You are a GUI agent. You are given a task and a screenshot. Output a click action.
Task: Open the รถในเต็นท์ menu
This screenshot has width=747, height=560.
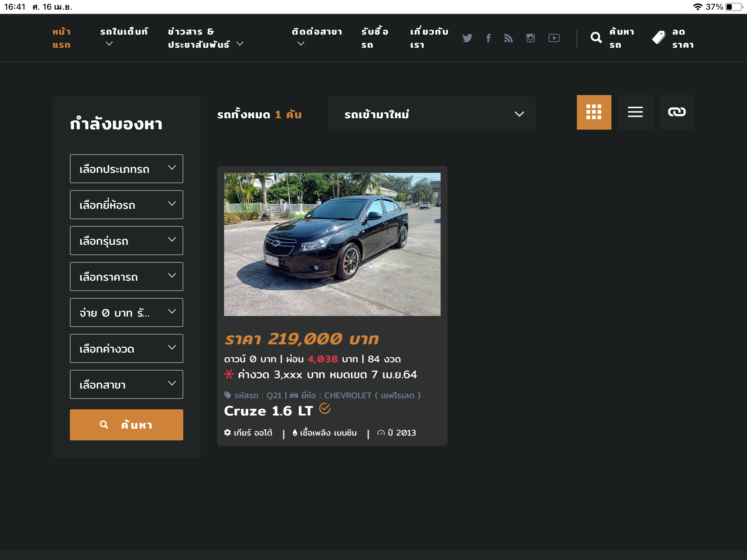123,37
